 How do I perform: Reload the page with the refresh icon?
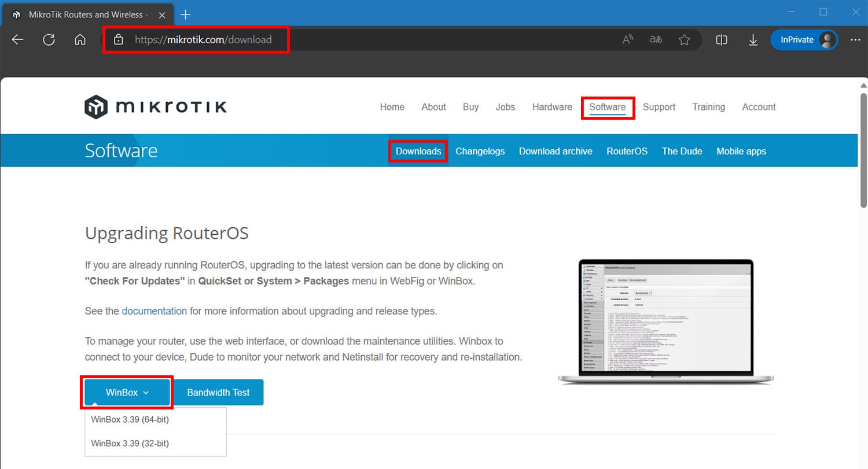point(49,40)
